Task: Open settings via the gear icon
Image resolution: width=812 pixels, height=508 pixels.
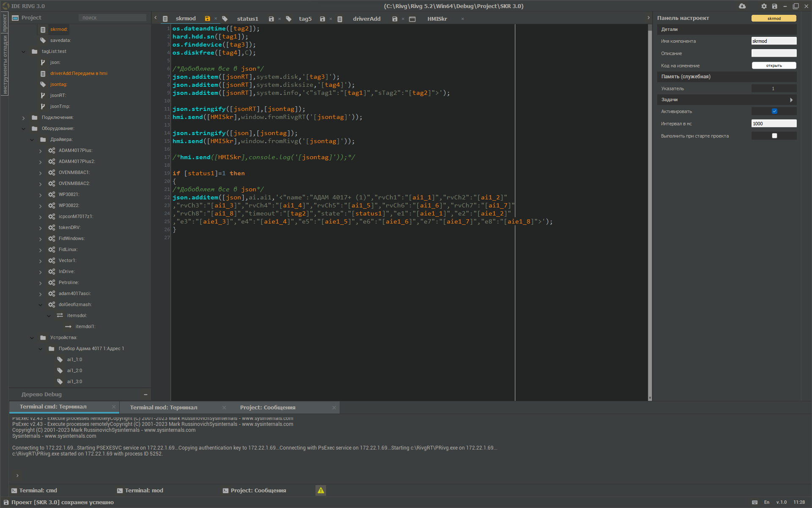Action: [x=764, y=6]
